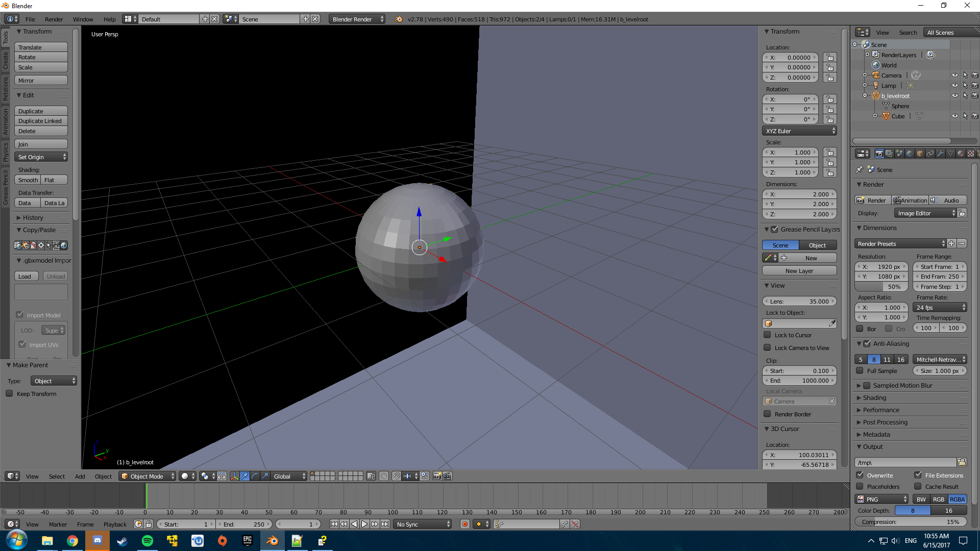Check the Keep Transform option
The image size is (980, 551).
[9, 394]
